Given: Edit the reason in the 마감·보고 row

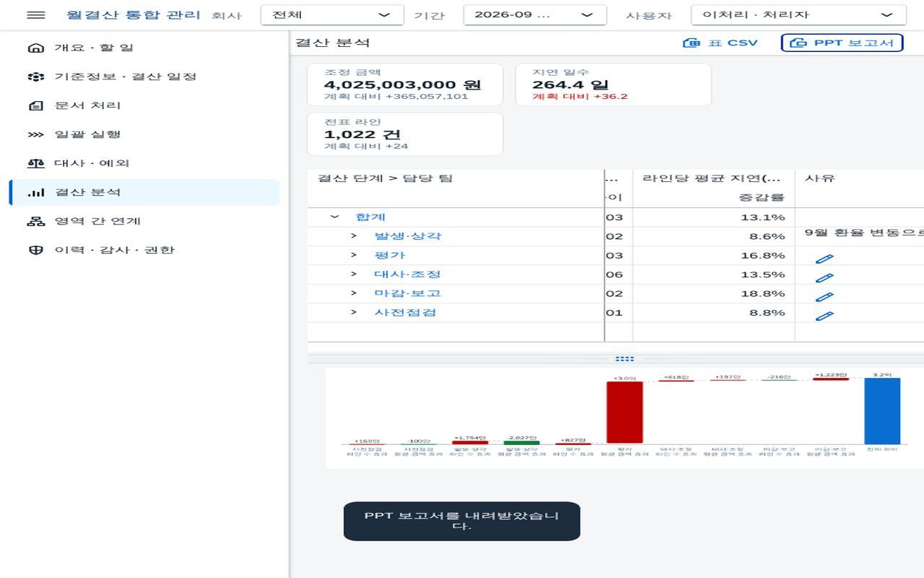Looking at the screenshot, I should pos(824,296).
